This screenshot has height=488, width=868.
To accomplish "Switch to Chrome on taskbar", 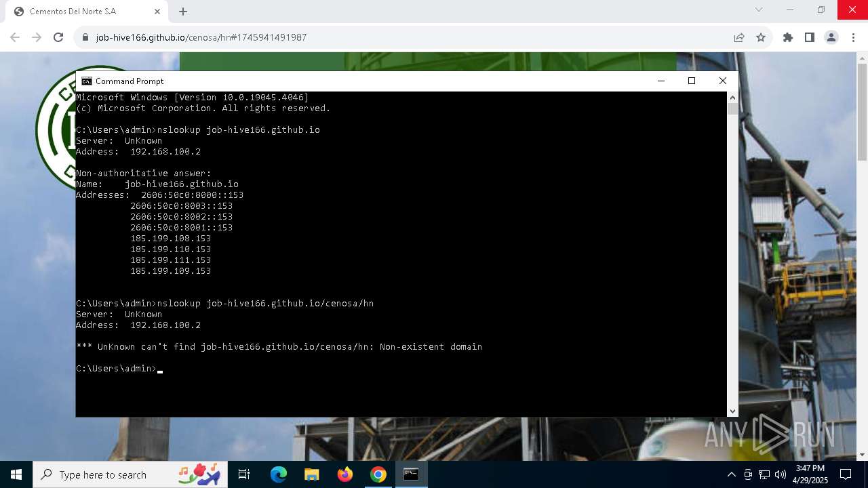I will tap(378, 474).
